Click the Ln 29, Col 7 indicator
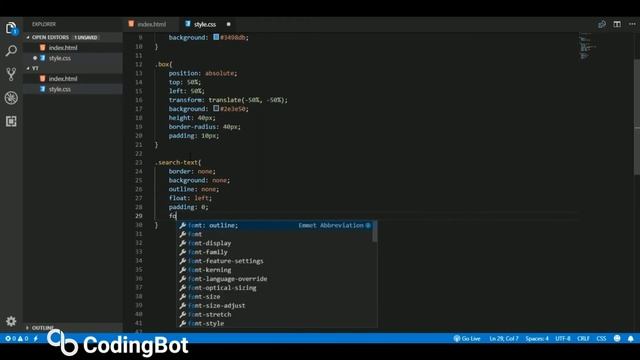 click(x=504, y=339)
